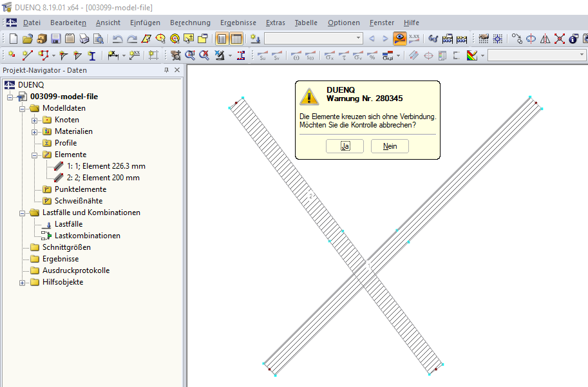Screen dimensions: 588x387
Task: Click the info 'i' icon
Action: pos(574,39)
